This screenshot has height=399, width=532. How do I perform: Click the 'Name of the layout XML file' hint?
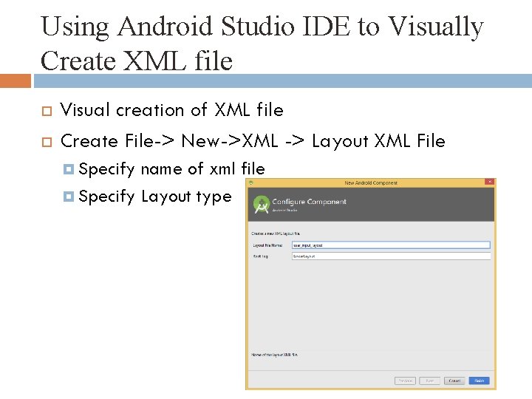pos(274,355)
